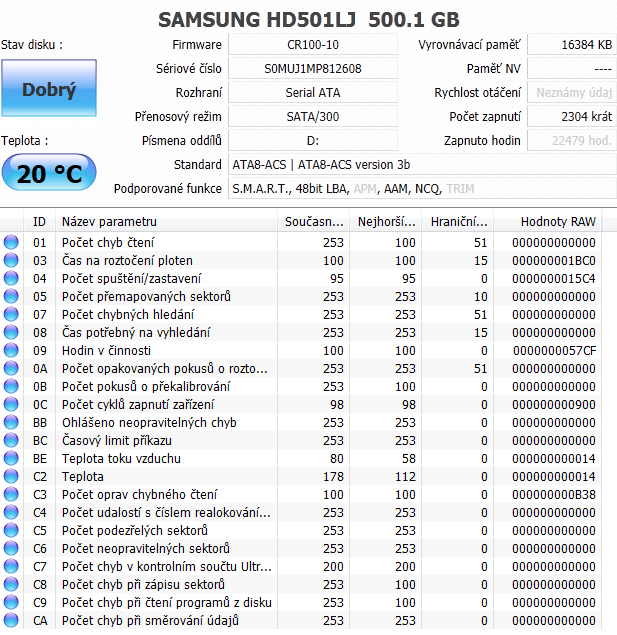Click status icon for row CA
The height and width of the screenshot is (635, 617).
coord(11,620)
